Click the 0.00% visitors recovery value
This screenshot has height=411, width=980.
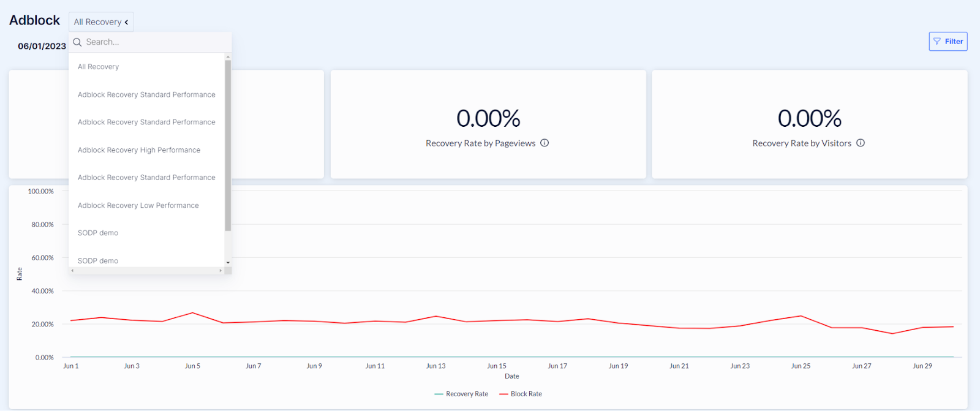[x=810, y=118]
